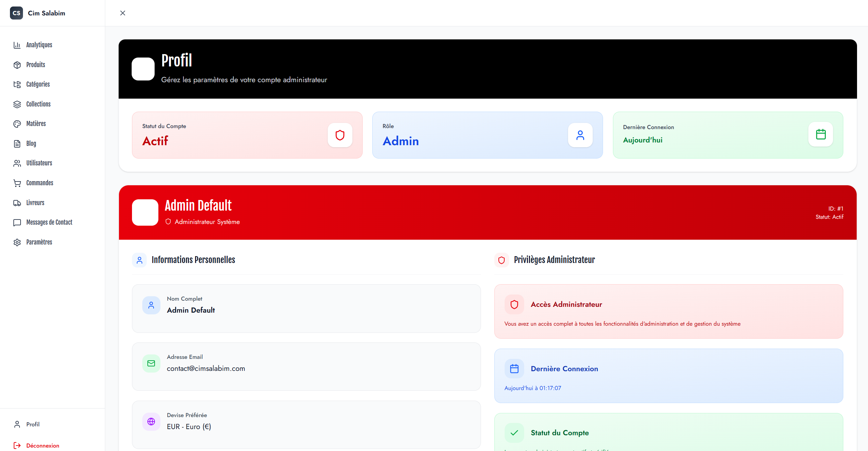Click the Cim Salabim CS logo

pos(16,13)
